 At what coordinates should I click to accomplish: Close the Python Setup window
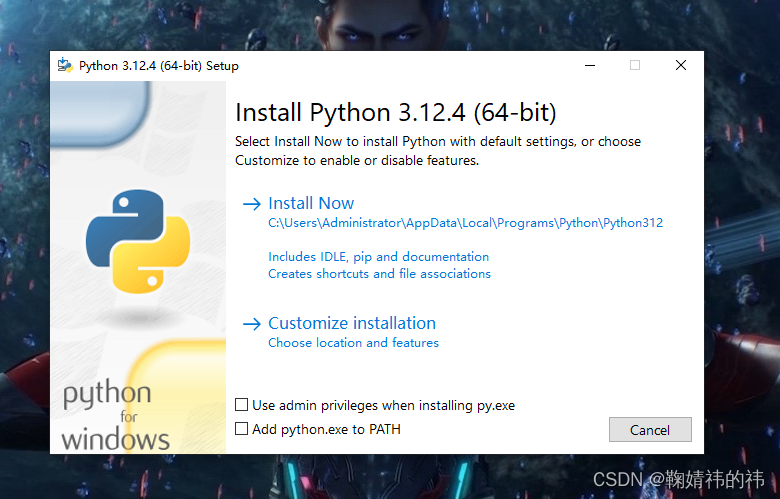point(681,65)
